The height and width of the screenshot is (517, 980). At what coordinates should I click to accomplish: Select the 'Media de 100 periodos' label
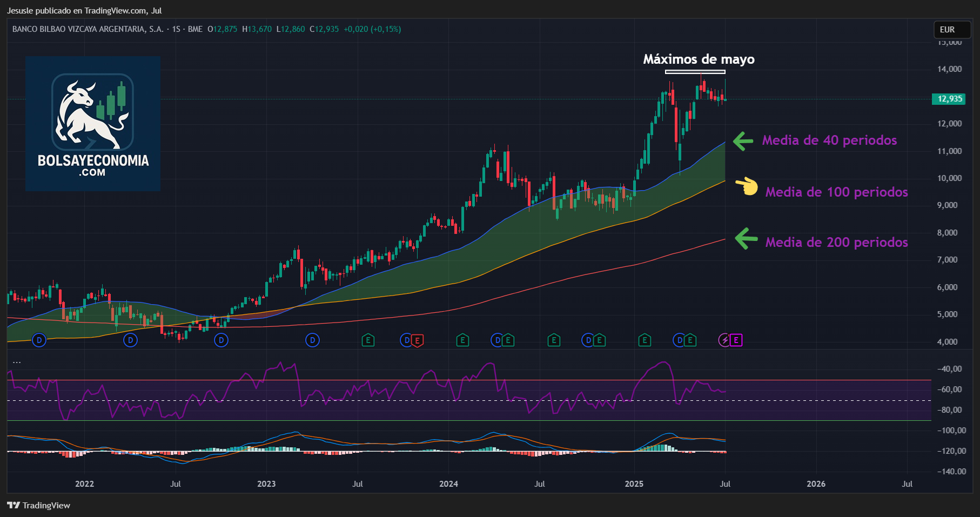click(x=836, y=192)
